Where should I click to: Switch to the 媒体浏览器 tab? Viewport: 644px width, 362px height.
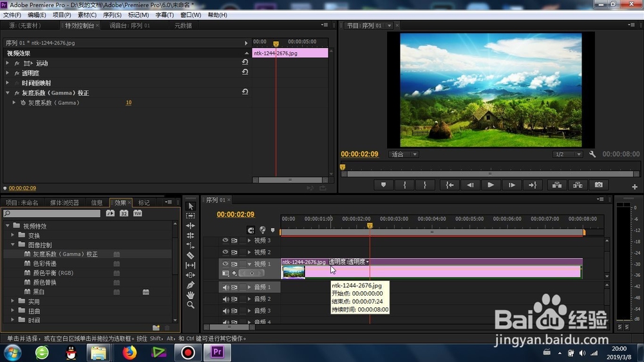(64, 202)
